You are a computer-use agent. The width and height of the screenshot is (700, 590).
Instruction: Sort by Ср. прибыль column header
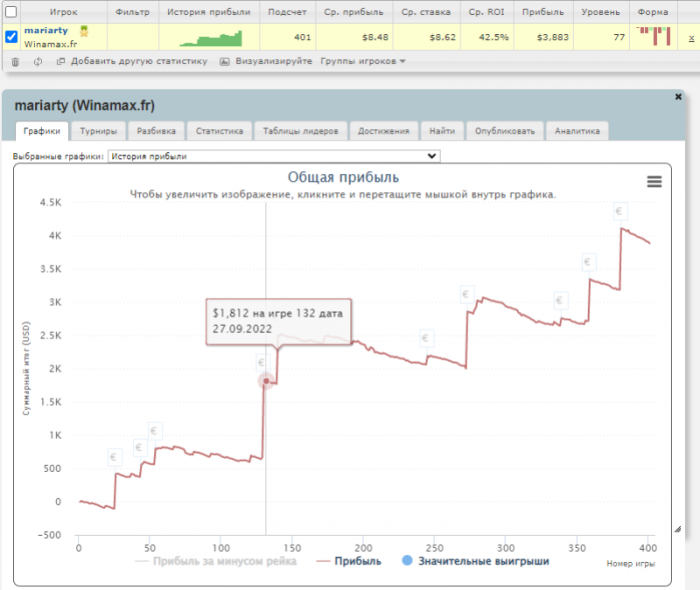point(354,12)
